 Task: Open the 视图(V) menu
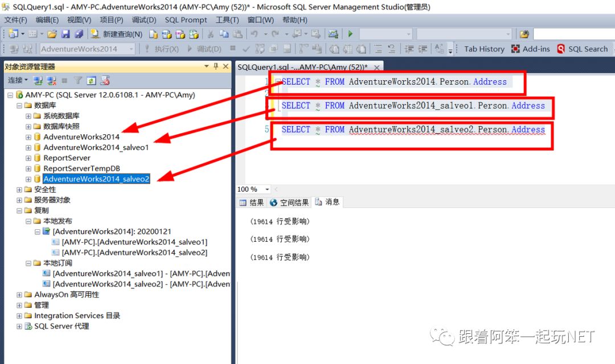pyautogui.click(x=79, y=20)
